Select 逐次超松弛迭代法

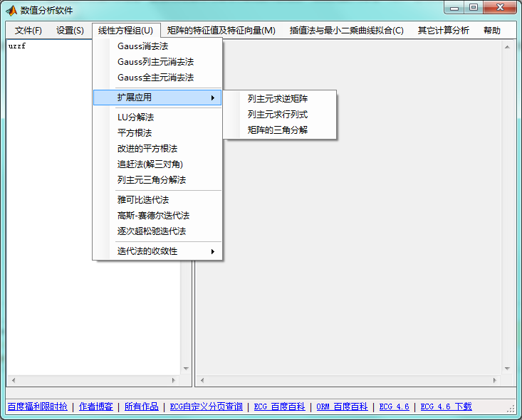[157, 231]
